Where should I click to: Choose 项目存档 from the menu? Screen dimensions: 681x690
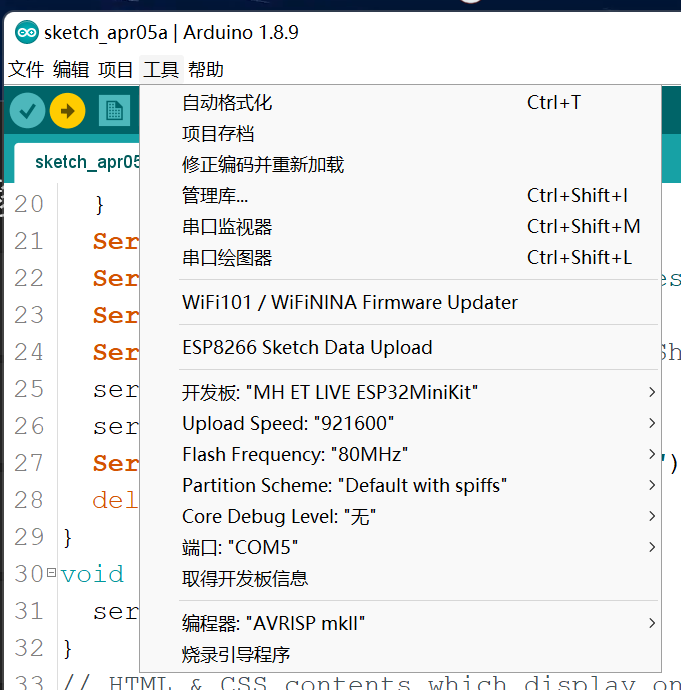(400, 134)
